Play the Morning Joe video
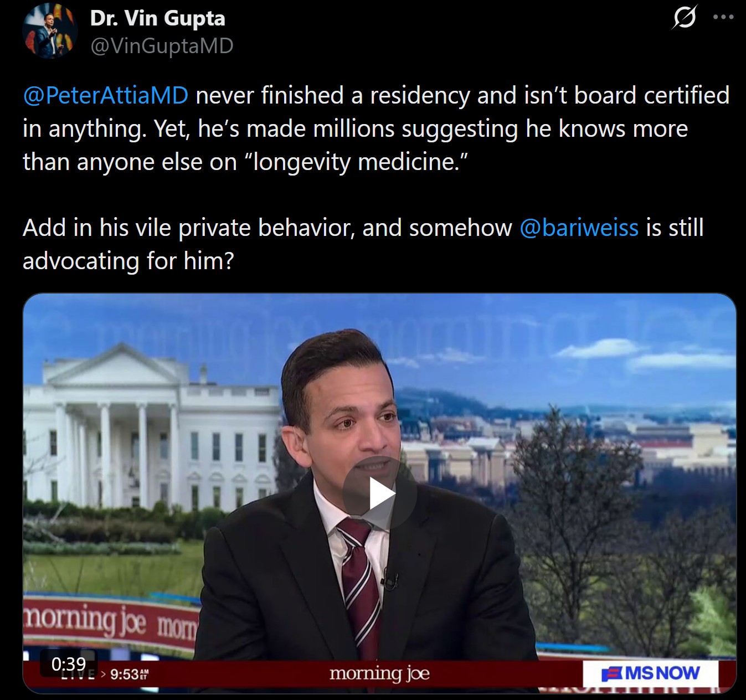 point(380,493)
